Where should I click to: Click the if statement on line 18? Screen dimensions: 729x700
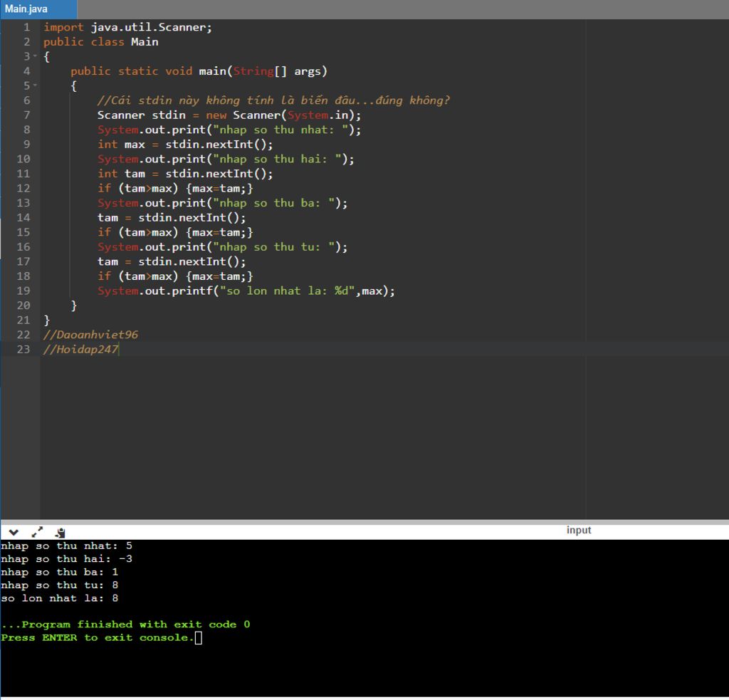[x=175, y=276]
